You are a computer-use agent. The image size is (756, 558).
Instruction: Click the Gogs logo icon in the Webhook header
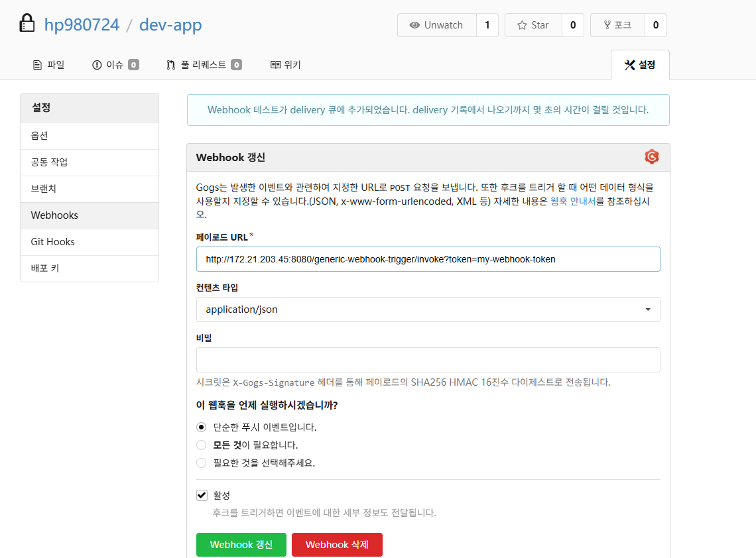[651, 156]
